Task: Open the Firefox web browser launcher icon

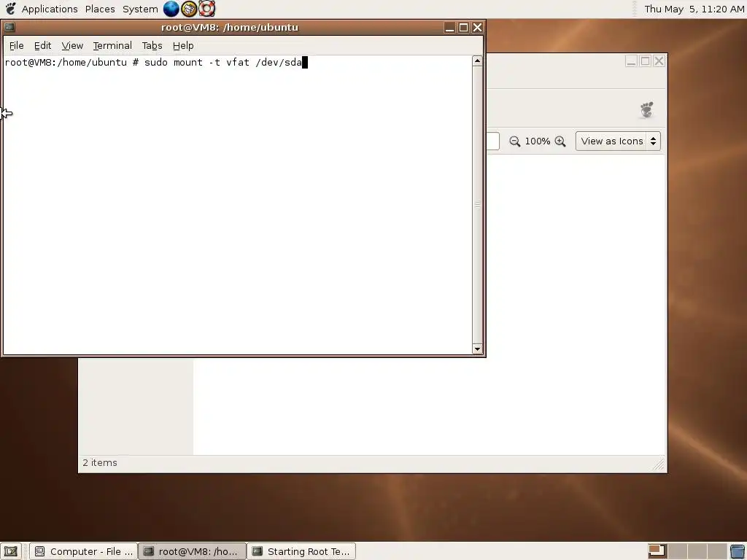Action: tap(171, 9)
